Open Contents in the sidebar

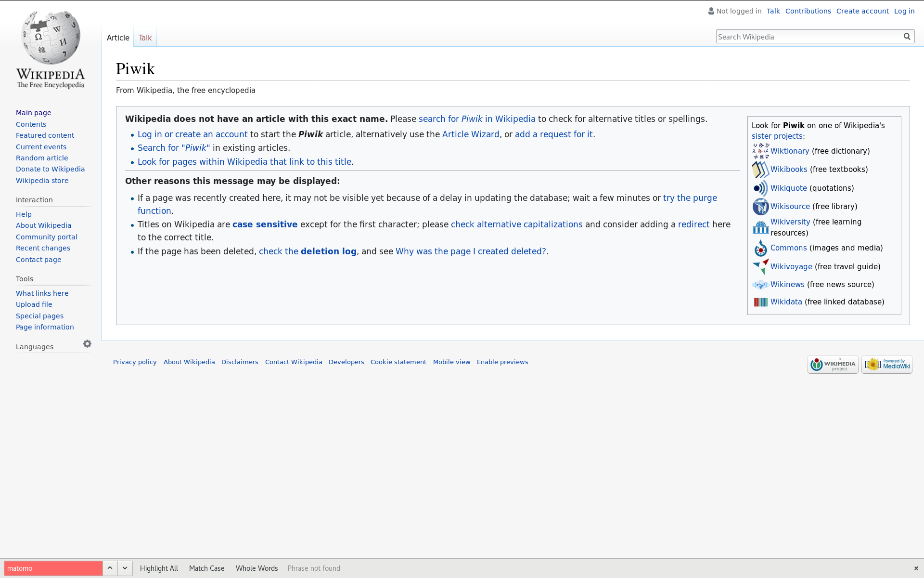[x=31, y=124]
